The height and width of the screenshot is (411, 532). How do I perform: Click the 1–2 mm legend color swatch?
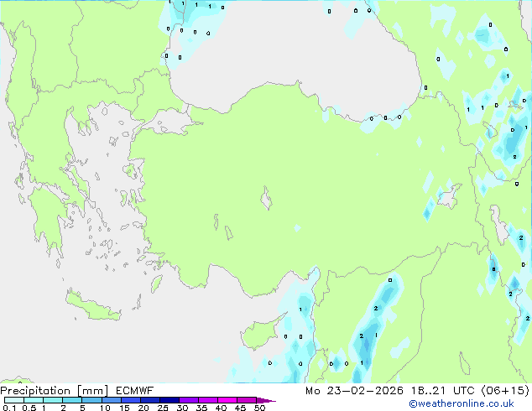(x=53, y=400)
